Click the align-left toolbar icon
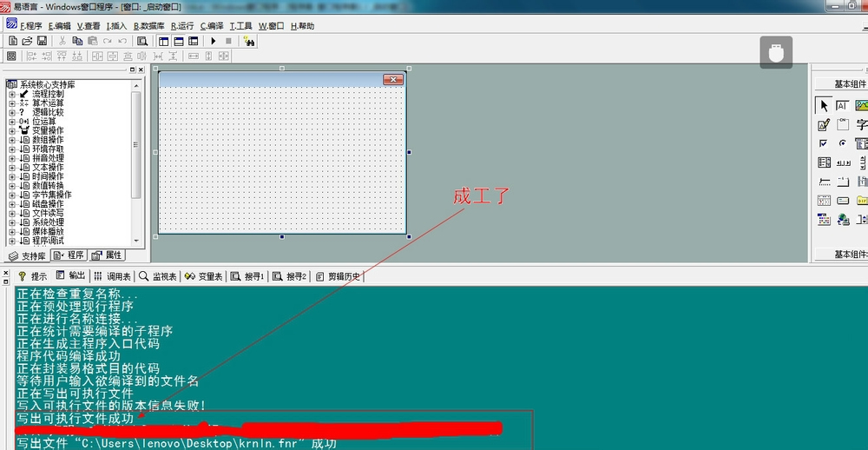This screenshot has height=450, width=868. click(x=31, y=56)
